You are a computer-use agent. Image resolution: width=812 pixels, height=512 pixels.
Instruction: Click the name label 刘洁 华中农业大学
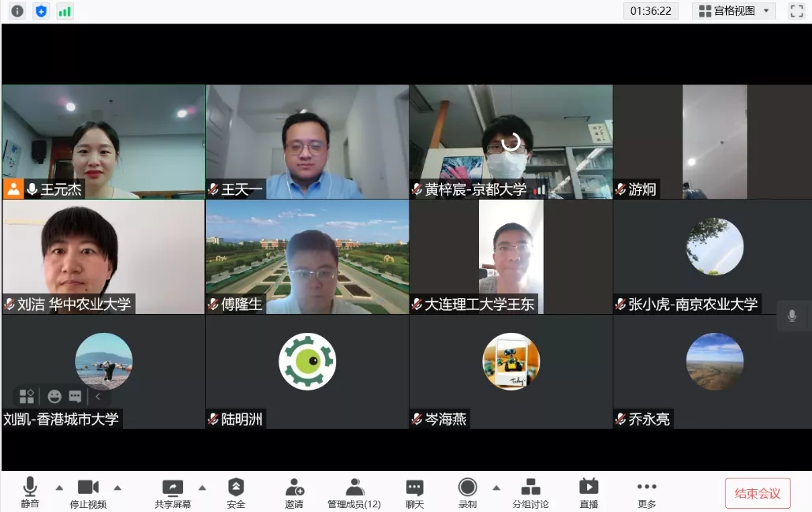74,305
